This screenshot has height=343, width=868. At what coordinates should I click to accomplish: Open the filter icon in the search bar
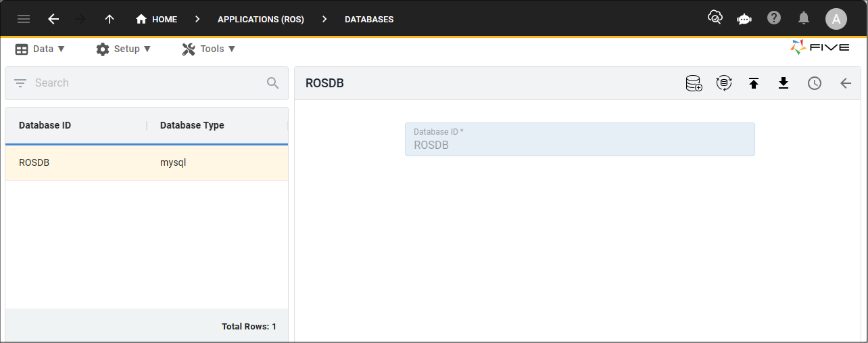[20, 83]
